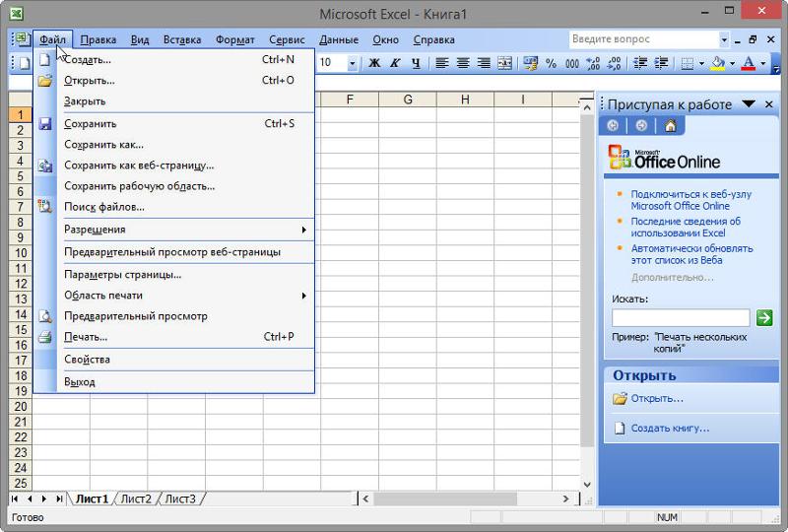This screenshot has height=532, width=788.
Task: Select Печать... from the Файл menu
Action: (174, 337)
